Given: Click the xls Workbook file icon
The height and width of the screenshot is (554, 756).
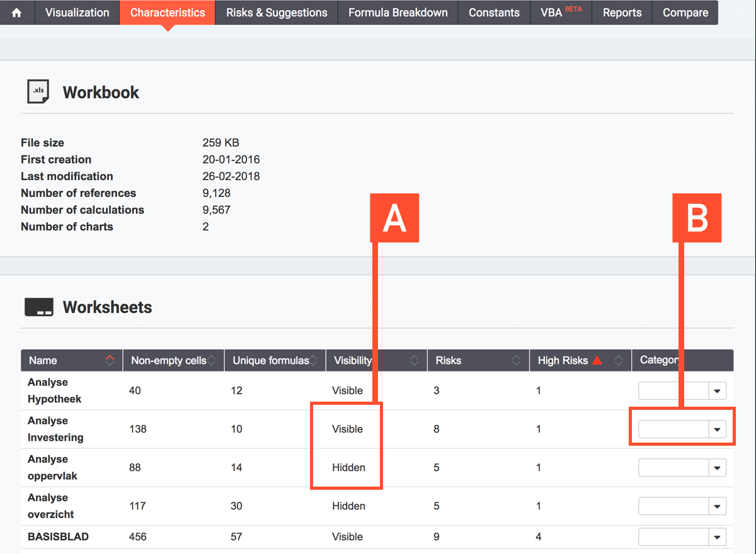Looking at the screenshot, I should (38, 92).
